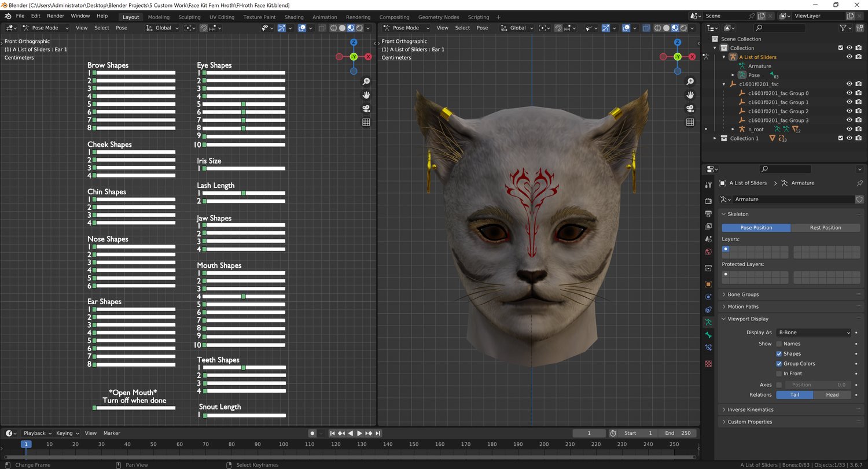868x469 pixels.
Task: Open the Render properties tab icon
Action: 708,201
